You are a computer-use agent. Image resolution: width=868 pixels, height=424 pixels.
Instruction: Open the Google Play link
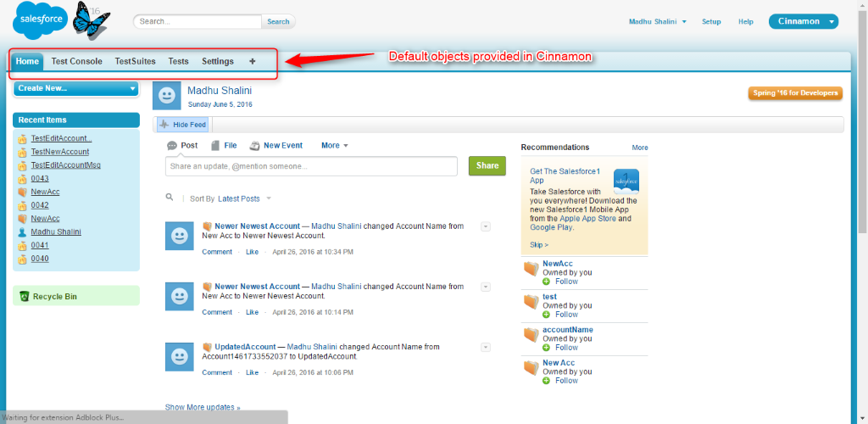(551, 227)
